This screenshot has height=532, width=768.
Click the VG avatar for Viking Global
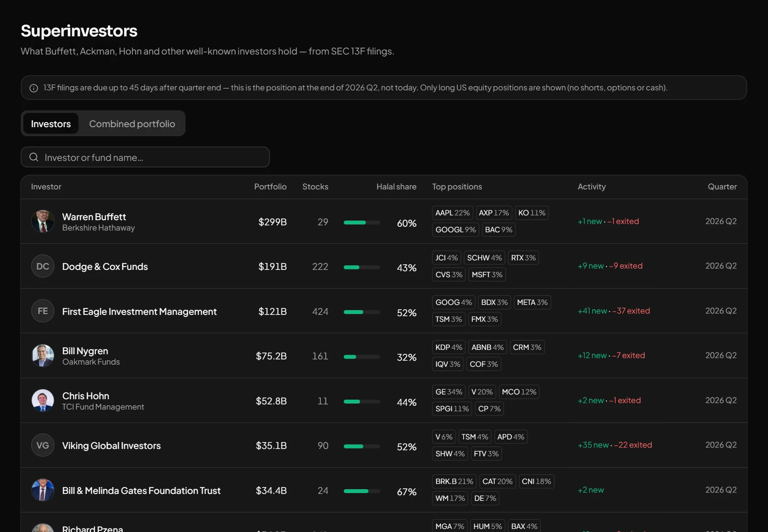(43, 445)
